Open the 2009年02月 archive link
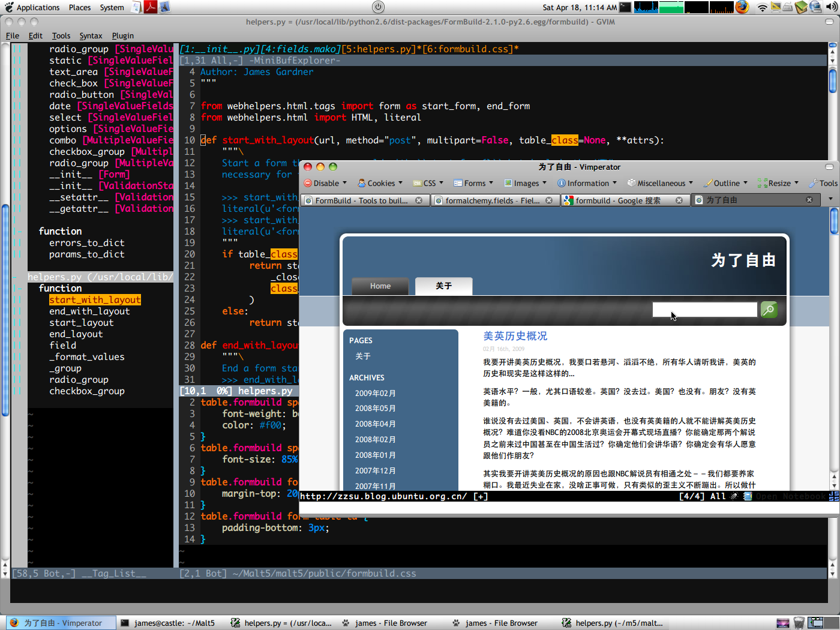This screenshot has height=630, width=840. tap(375, 394)
